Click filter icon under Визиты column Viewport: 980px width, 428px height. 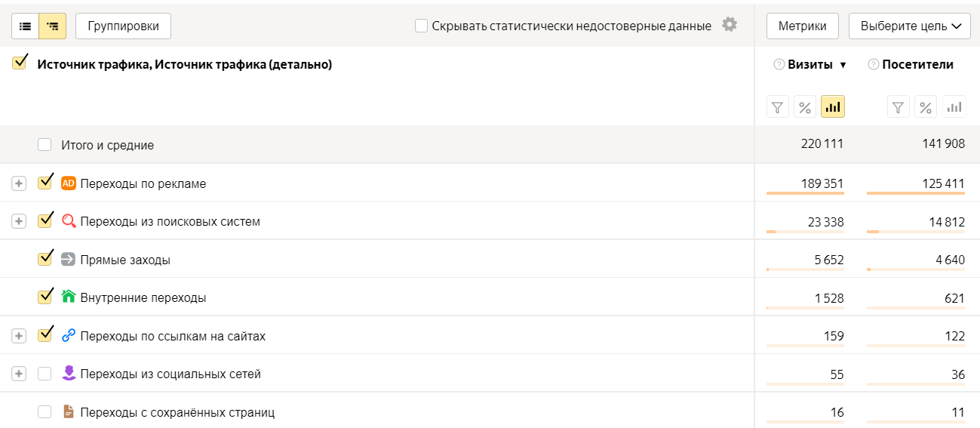coord(778,107)
